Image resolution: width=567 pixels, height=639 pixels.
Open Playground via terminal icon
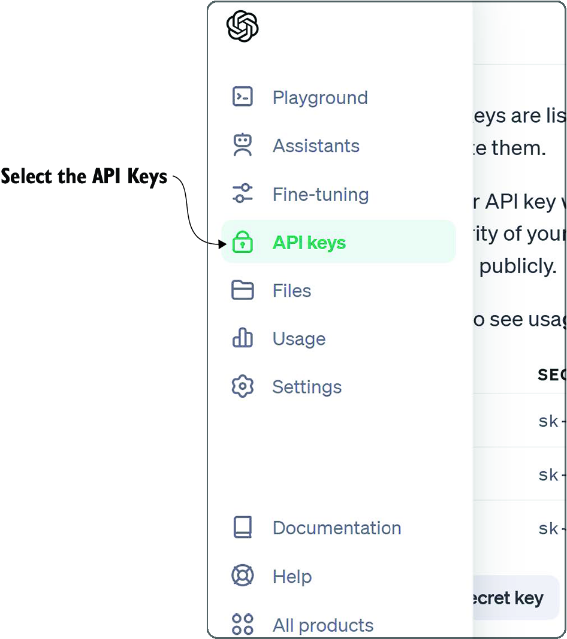[x=243, y=97]
